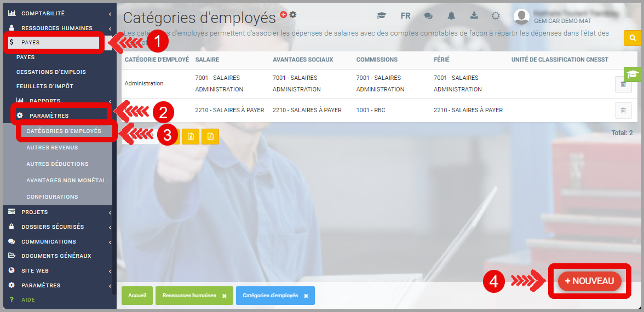
Task: Click the red plus icon beside the page title
Action: 283,15
